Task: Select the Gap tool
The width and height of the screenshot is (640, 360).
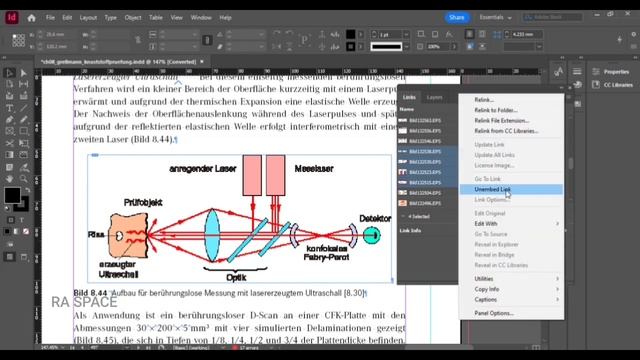Action: tap(24, 84)
